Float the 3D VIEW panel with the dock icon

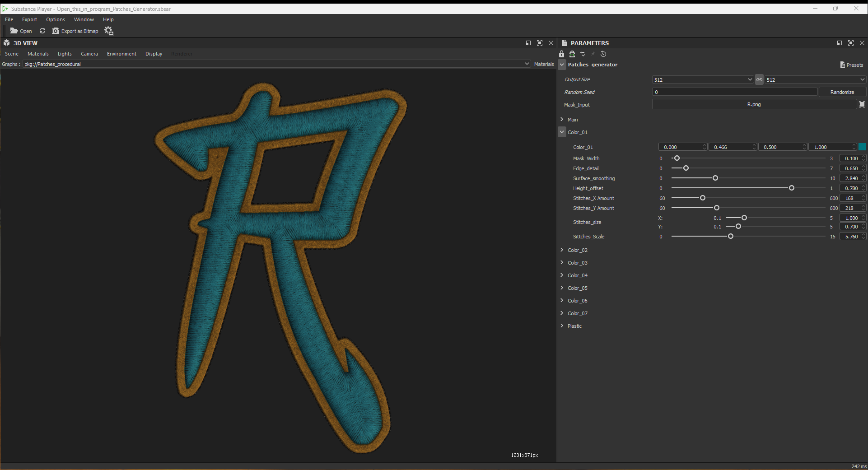pos(528,43)
